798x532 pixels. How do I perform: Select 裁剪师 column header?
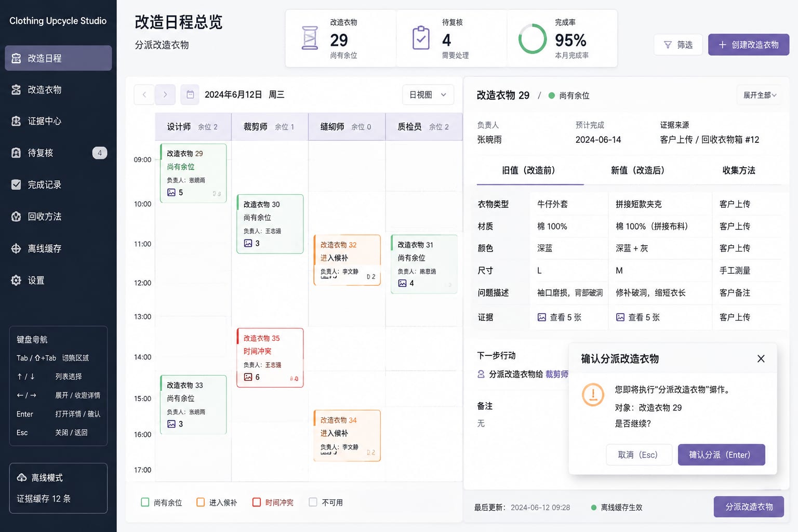[x=270, y=127]
